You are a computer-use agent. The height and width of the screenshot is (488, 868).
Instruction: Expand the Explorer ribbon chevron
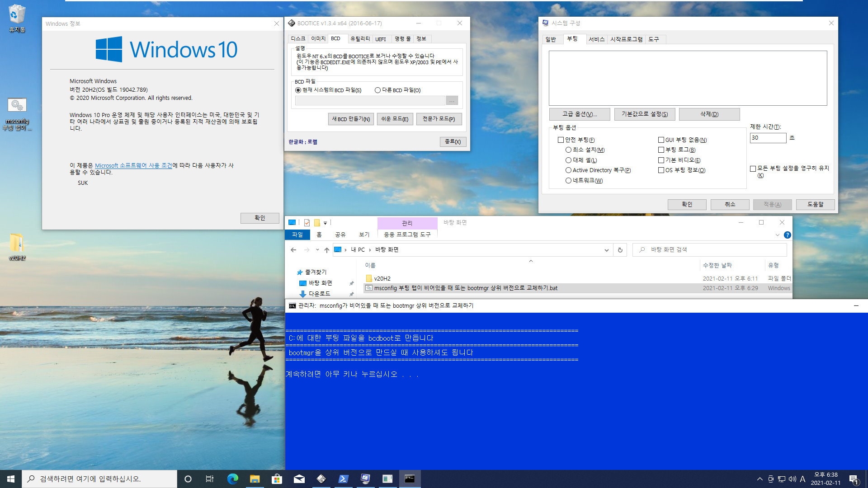(x=777, y=235)
